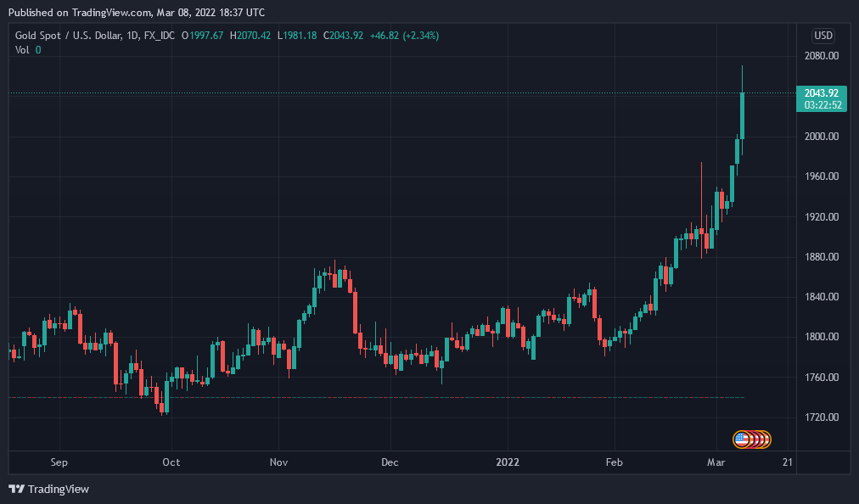This screenshot has width=859, height=504.
Task: Select the 2022 label on the time axis
Action: pyautogui.click(x=508, y=462)
